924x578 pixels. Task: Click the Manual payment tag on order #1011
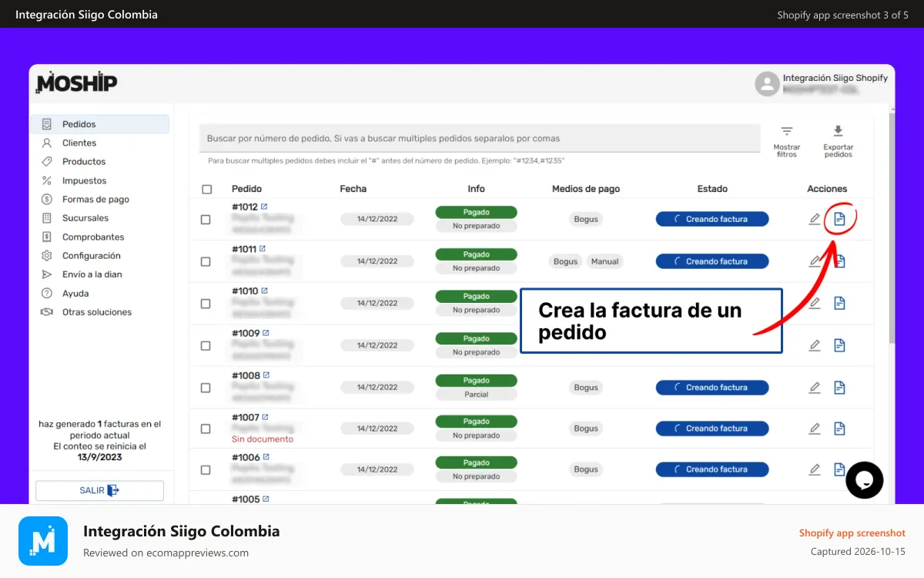[x=604, y=261]
